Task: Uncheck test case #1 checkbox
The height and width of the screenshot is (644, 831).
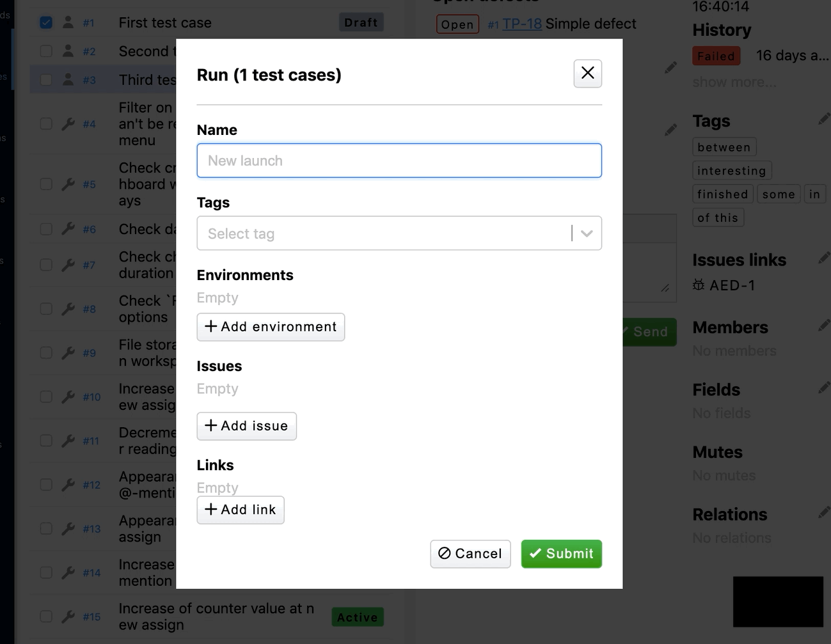Action: (x=46, y=22)
